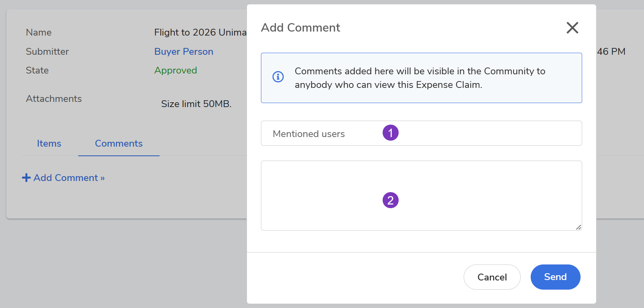Send the comment with Send button
644x308 pixels.
click(555, 277)
